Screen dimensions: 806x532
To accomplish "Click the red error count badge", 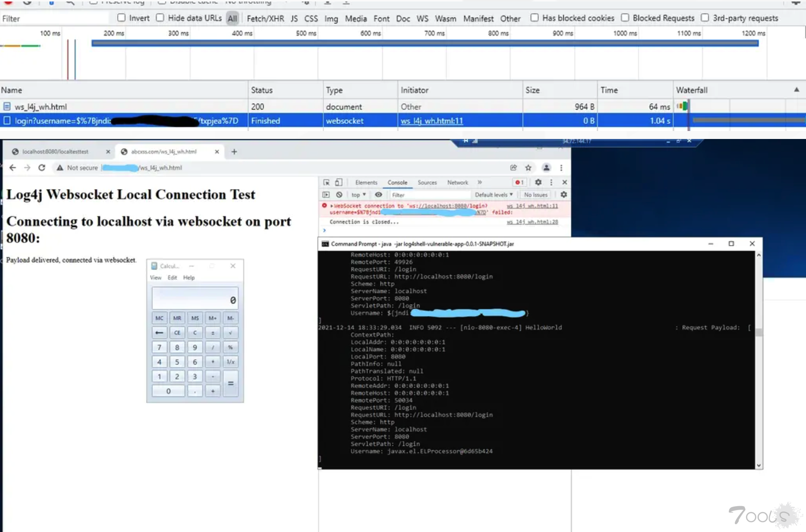I will 519,182.
